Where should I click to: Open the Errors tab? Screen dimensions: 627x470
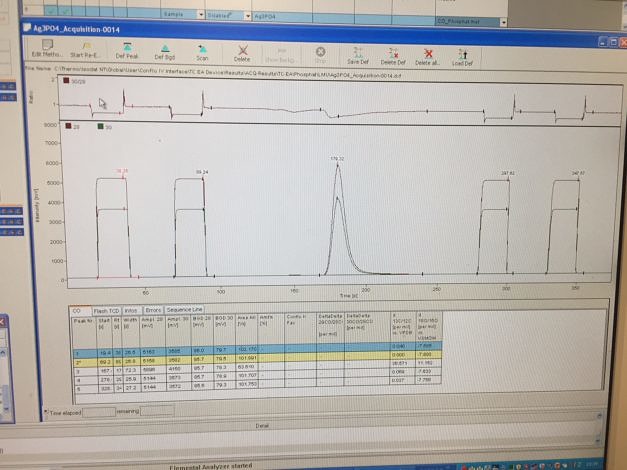(x=152, y=310)
